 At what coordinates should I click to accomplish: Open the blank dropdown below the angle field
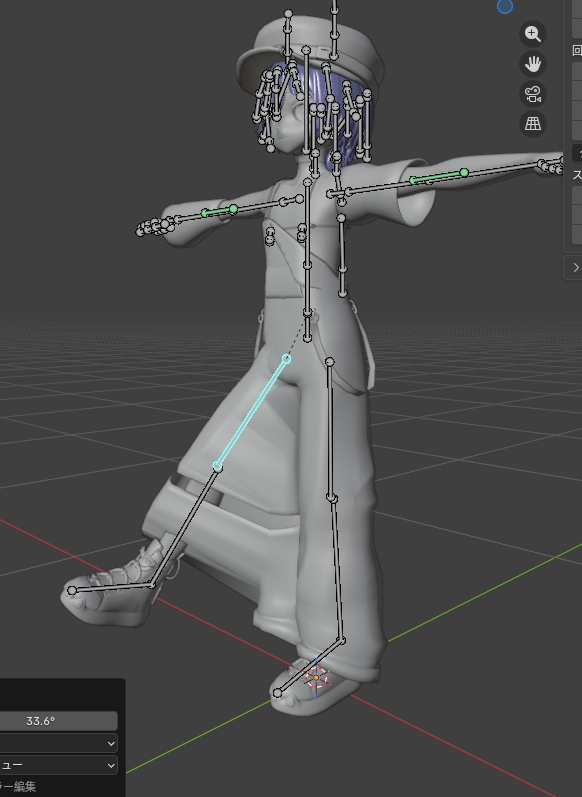coord(58,743)
